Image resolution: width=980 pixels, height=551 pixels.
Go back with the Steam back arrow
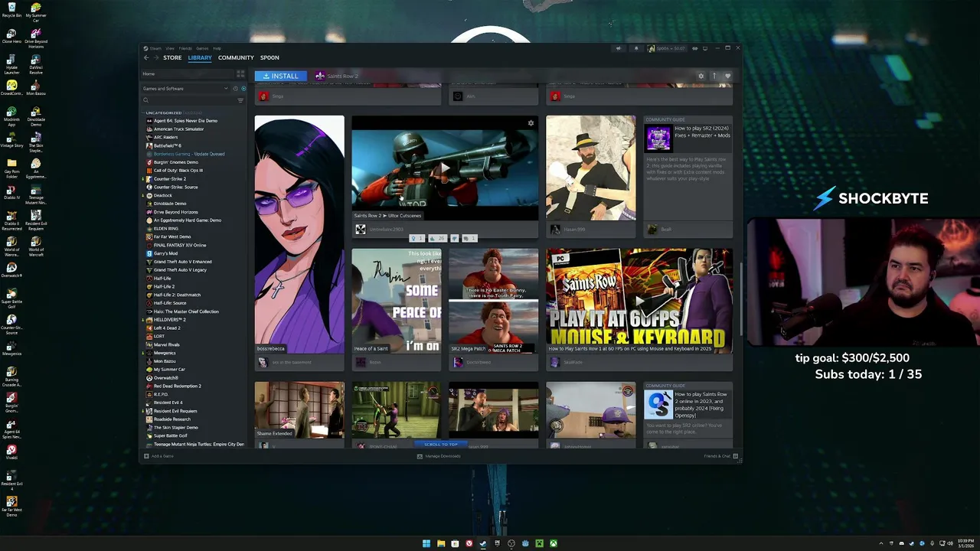tap(146, 57)
